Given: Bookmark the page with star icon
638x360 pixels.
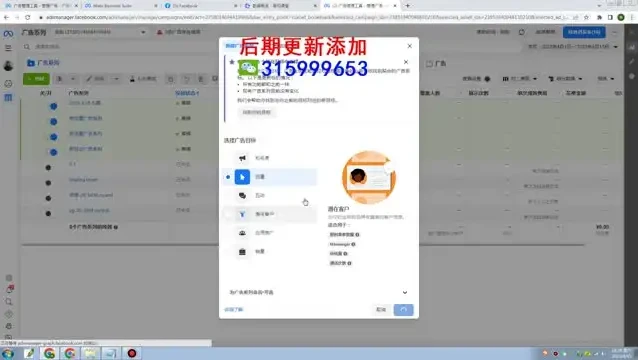Looking at the screenshot, I should pyautogui.click(x=586, y=17).
